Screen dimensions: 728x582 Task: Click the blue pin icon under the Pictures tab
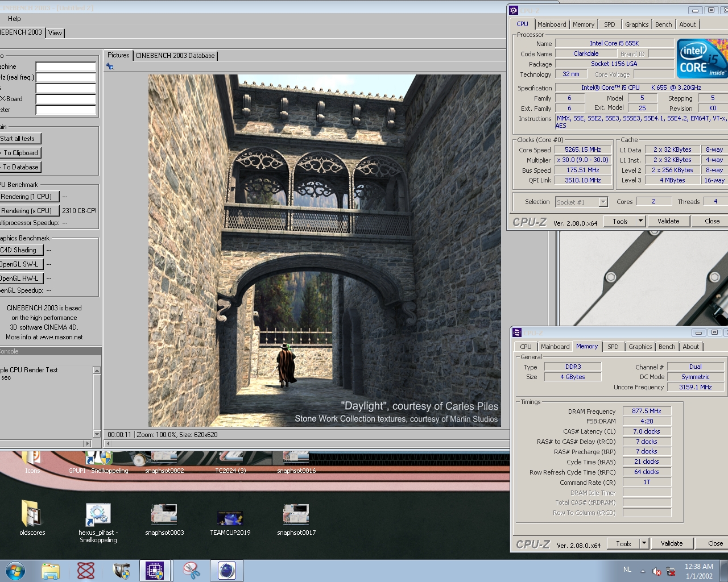(x=110, y=66)
